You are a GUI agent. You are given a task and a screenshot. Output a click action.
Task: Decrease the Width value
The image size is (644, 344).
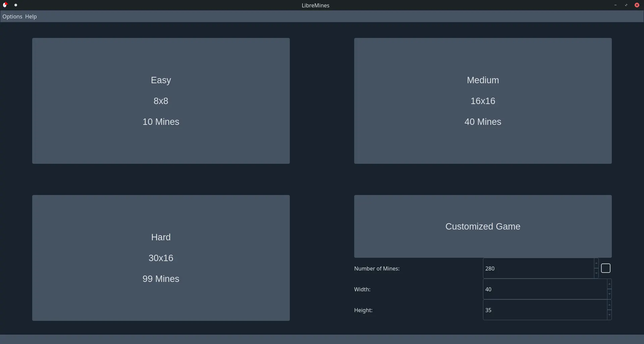pos(609,294)
